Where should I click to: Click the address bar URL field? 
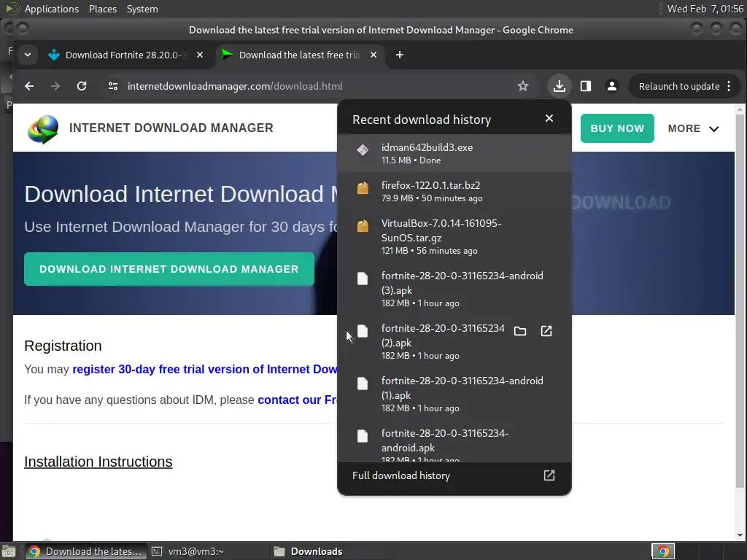(314, 86)
